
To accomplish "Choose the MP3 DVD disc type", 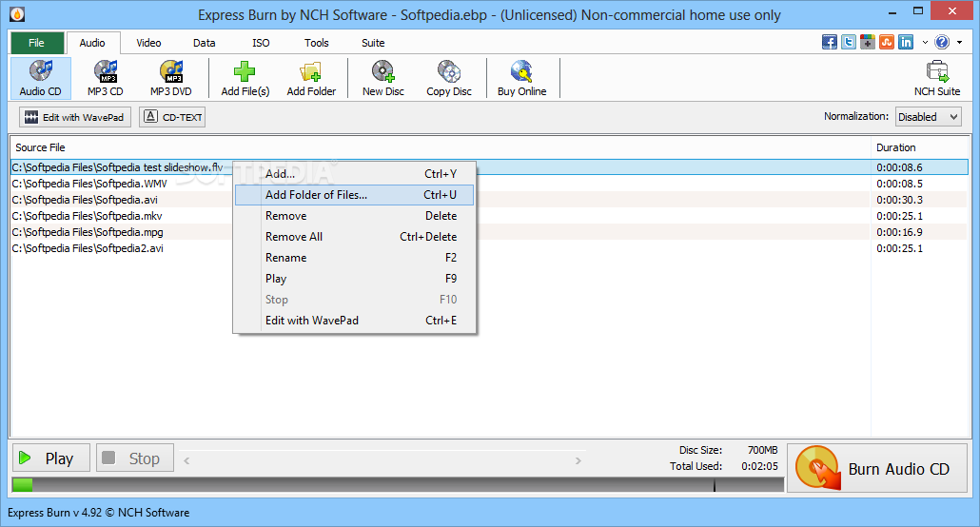I will tap(170, 78).
